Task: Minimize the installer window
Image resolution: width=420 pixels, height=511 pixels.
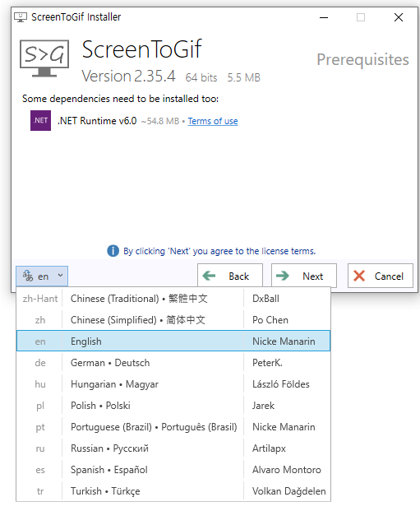Action: click(324, 17)
